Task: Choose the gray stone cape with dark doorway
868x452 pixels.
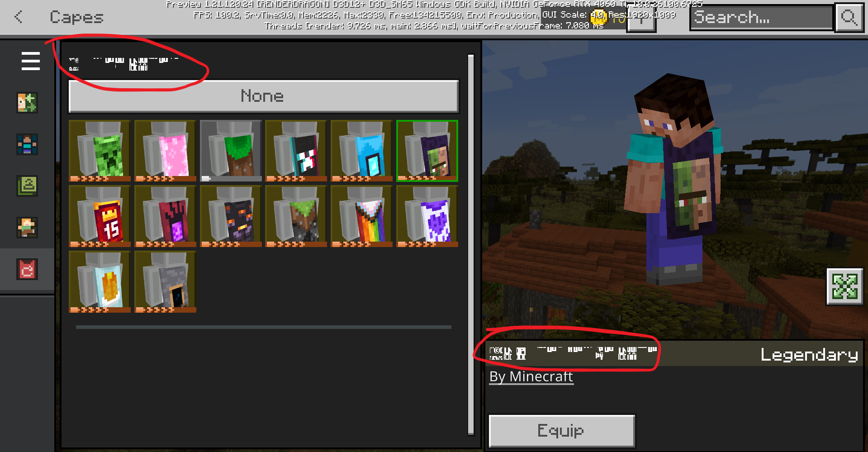Action: coord(165,282)
